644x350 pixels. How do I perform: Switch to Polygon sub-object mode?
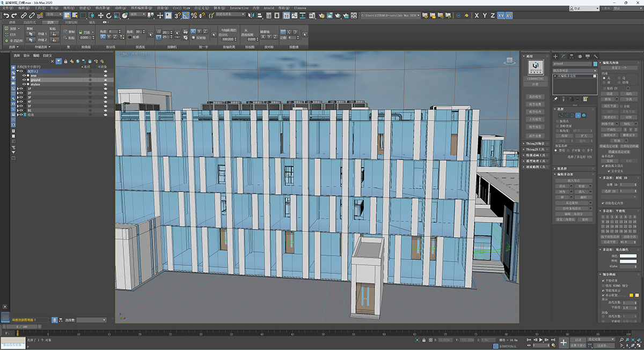pos(579,115)
